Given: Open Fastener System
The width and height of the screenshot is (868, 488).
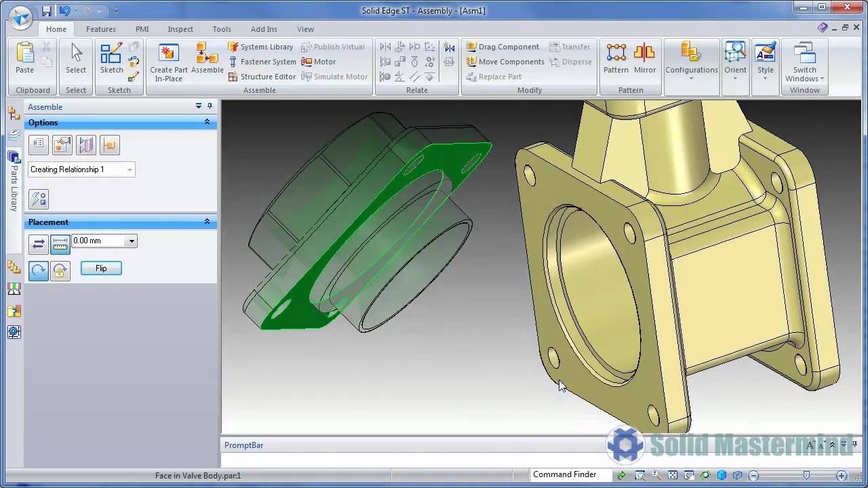Looking at the screenshot, I should point(262,62).
